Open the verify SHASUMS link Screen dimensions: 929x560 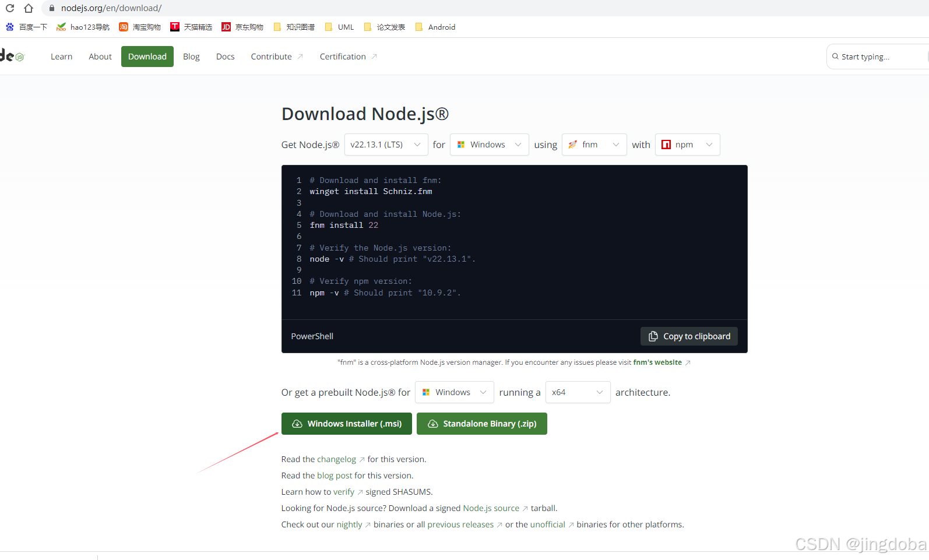pos(344,492)
